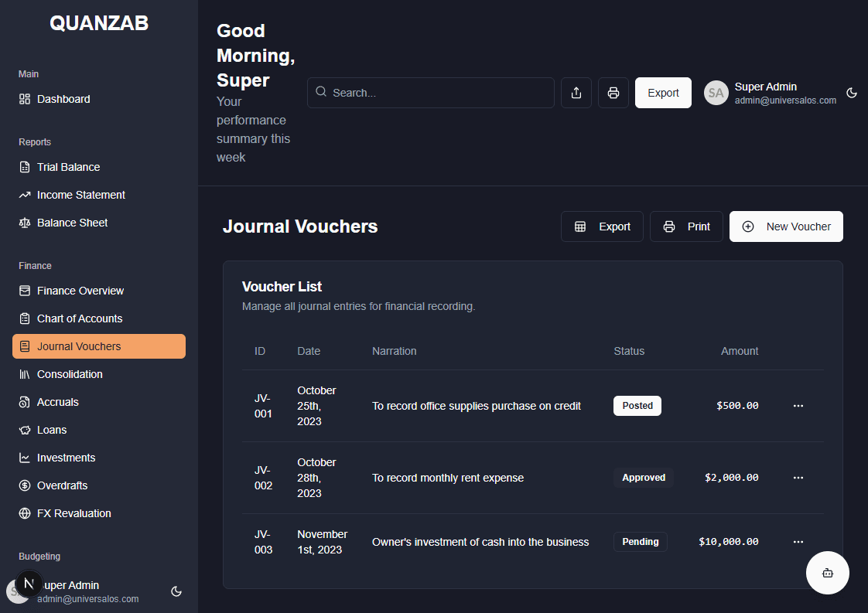
Task: Click the FX Revaluation globe icon
Action: click(x=24, y=513)
